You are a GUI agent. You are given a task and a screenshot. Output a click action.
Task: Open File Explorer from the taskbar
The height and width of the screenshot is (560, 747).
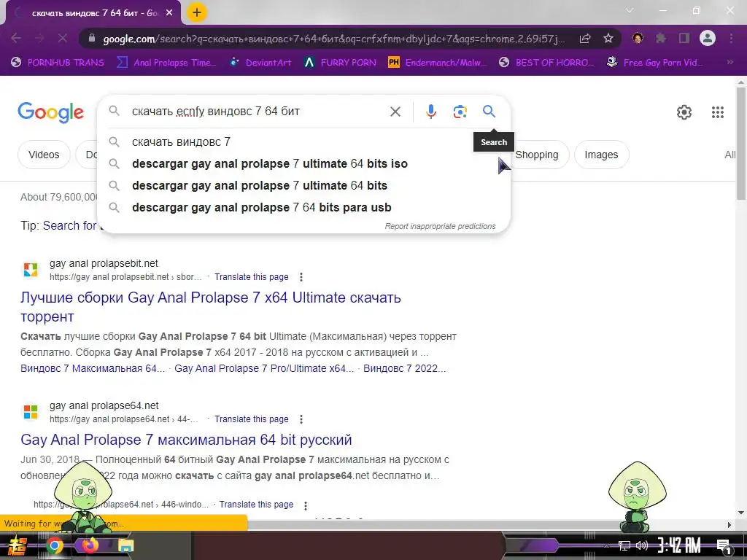pos(125,545)
